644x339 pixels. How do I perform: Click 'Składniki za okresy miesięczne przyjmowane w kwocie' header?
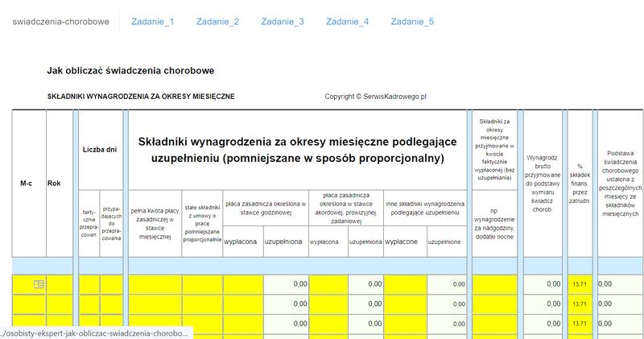(x=494, y=150)
